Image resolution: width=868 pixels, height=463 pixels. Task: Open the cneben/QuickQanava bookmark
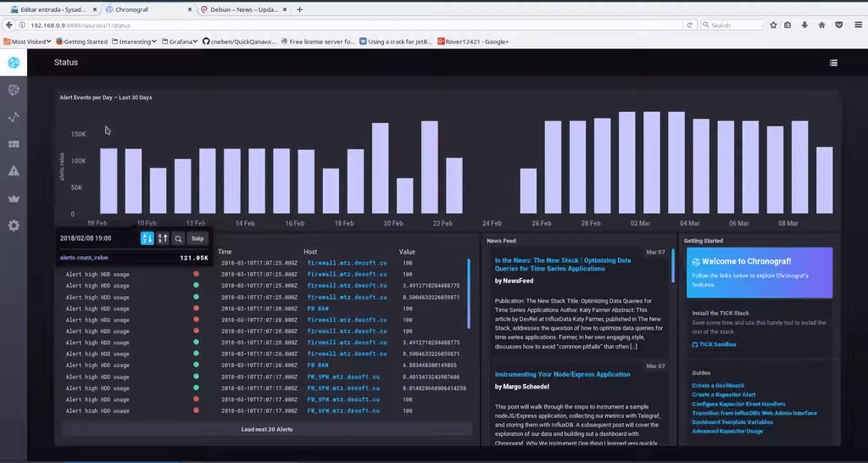click(x=239, y=42)
